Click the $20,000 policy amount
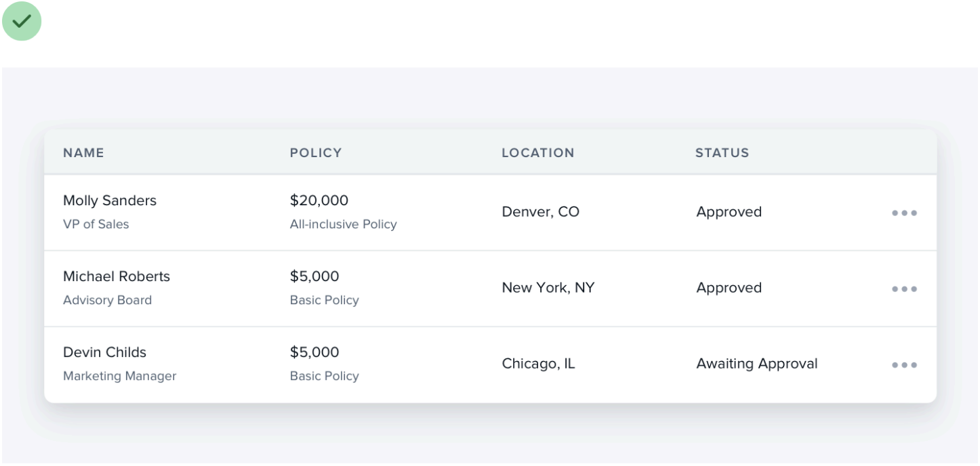 [319, 200]
